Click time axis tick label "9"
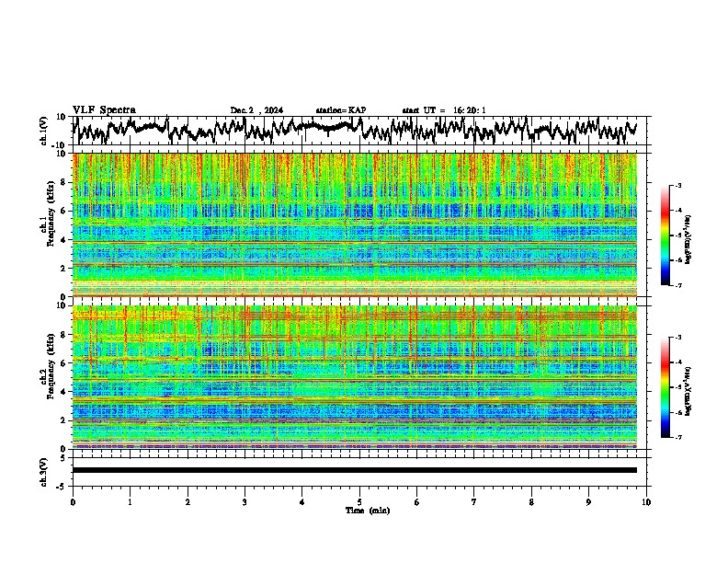Image resolution: width=728 pixels, height=563 pixels. [588, 502]
